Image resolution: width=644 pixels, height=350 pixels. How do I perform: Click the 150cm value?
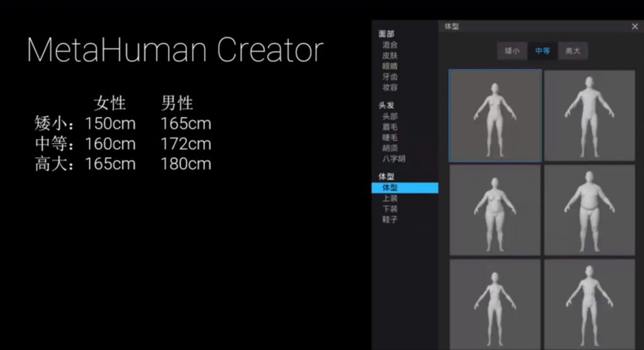110,124
